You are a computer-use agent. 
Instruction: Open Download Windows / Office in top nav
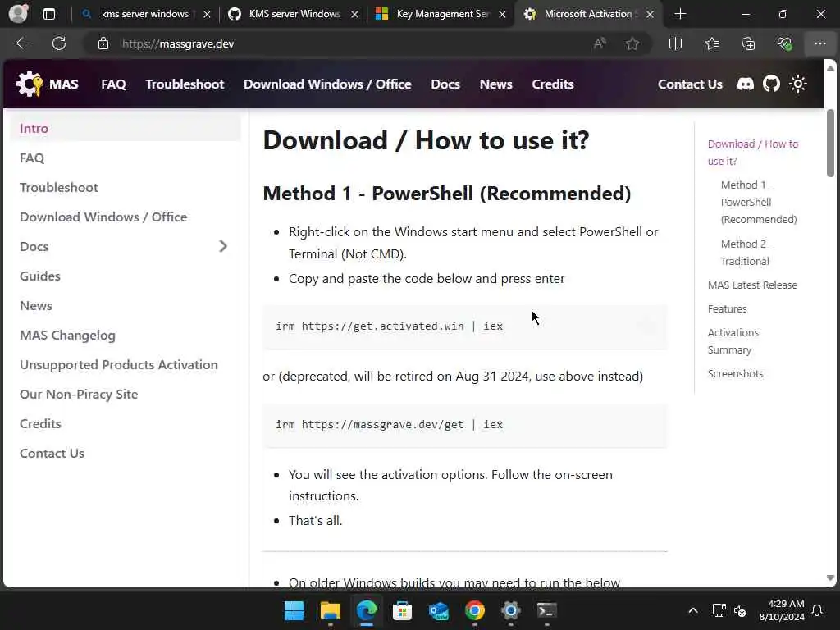tap(327, 84)
